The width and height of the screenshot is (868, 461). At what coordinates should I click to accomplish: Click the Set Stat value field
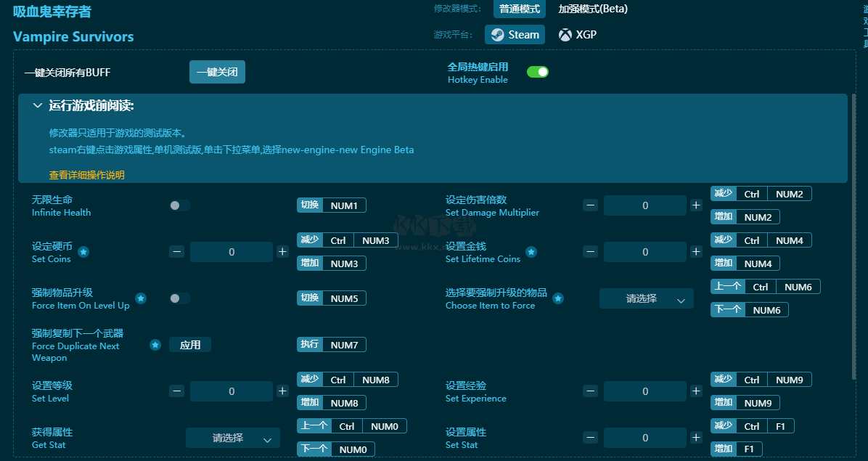click(645, 438)
